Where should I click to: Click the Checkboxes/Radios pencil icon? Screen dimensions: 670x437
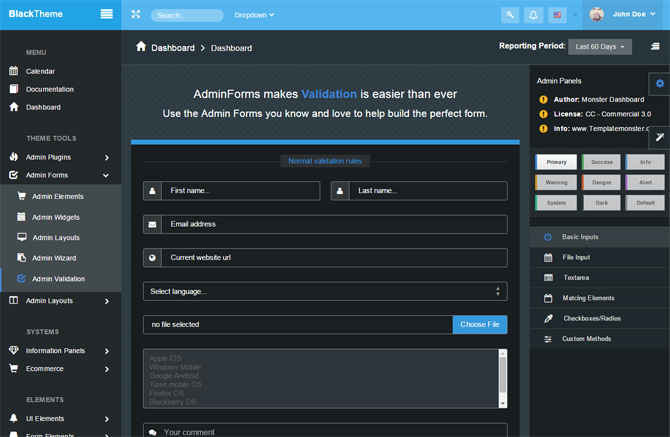pos(549,318)
